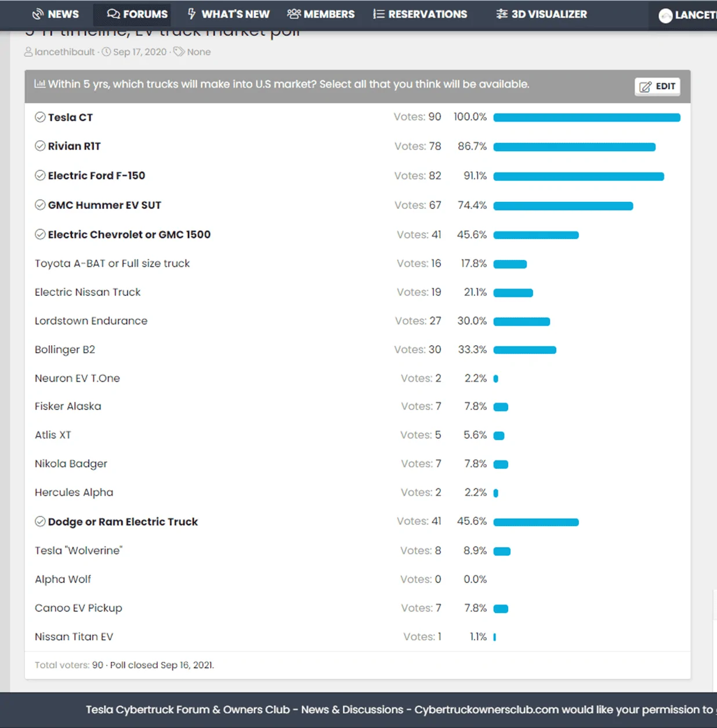Click the Tesla CT option label
The width and height of the screenshot is (717, 728).
point(70,117)
